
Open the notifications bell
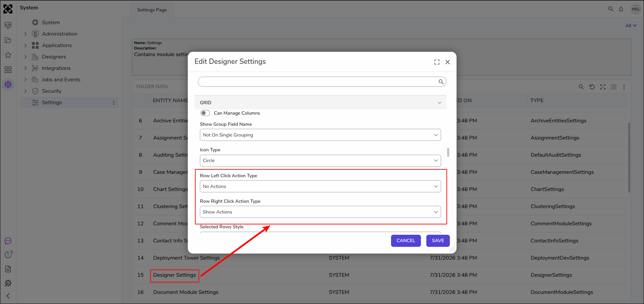(621, 9)
